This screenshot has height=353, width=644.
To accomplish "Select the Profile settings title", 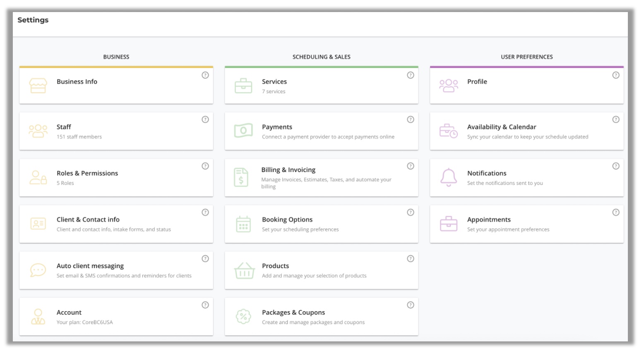I will [477, 82].
